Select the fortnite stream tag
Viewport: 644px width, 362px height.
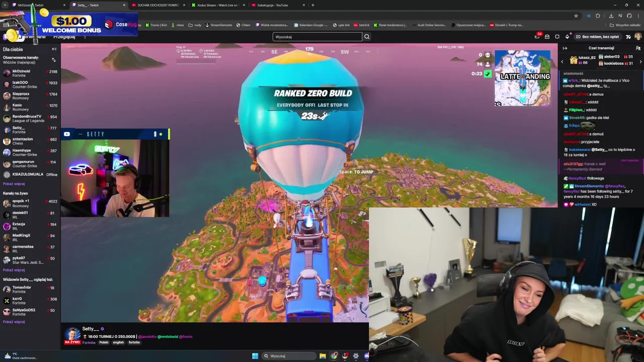tap(134, 342)
